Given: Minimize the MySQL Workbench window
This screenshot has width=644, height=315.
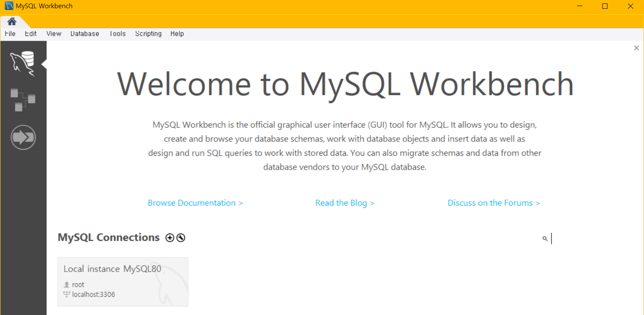Looking at the screenshot, I should pyautogui.click(x=580, y=6).
